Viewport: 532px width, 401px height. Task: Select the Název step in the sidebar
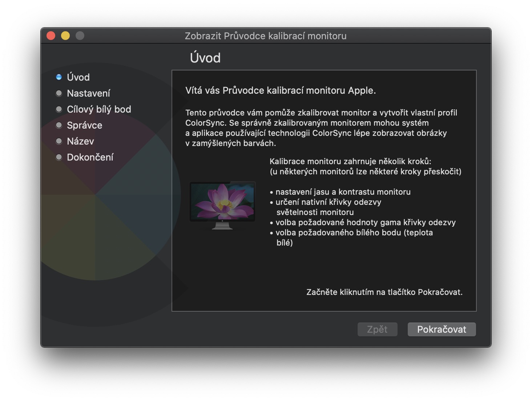tap(80, 141)
